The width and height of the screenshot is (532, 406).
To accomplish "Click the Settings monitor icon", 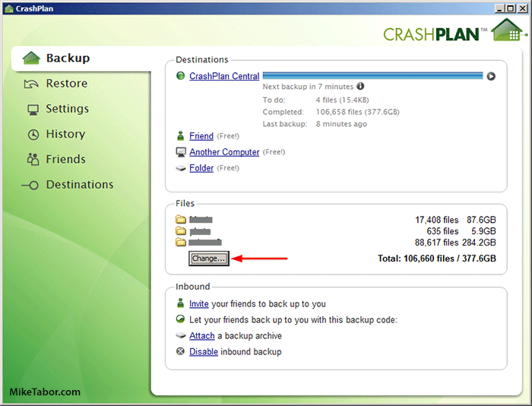I will click(33, 109).
